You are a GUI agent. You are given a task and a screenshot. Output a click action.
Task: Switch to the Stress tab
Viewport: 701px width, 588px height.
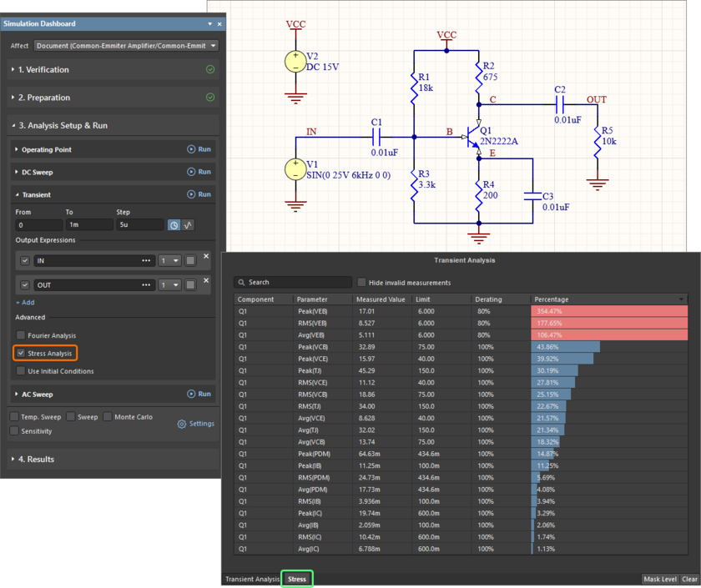(x=297, y=579)
